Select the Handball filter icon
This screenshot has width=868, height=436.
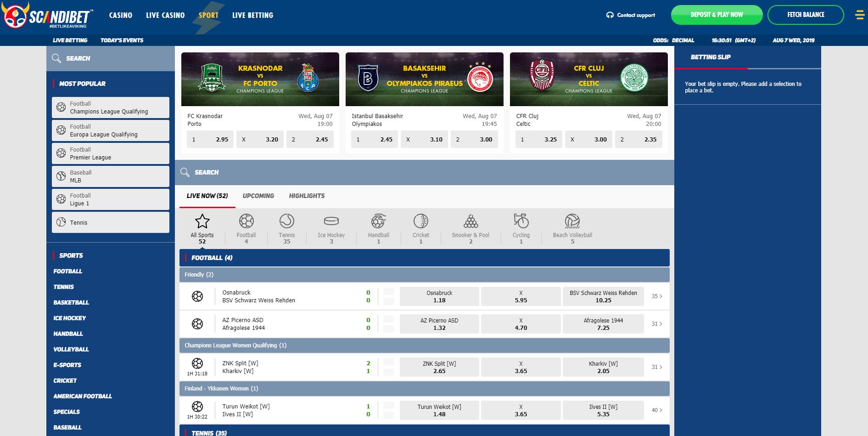click(x=378, y=221)
